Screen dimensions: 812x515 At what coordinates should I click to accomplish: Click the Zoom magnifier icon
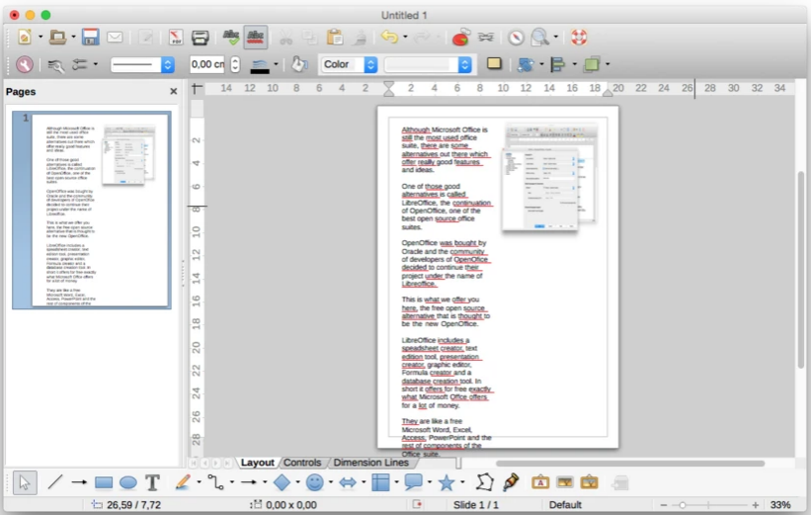click(x=540, y=37)
